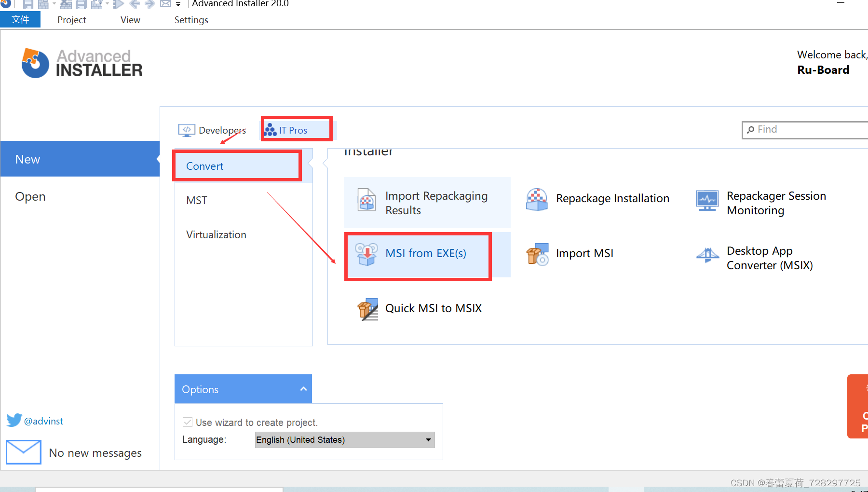This screenshot has height=492, width=868.
Task: Click the Desktop App Converter icon
Action: 707,255
